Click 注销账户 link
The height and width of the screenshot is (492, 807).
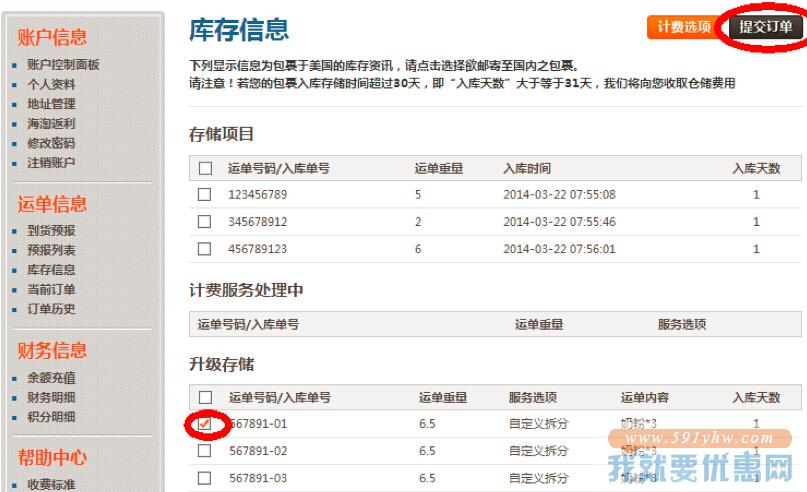[51, 163]
